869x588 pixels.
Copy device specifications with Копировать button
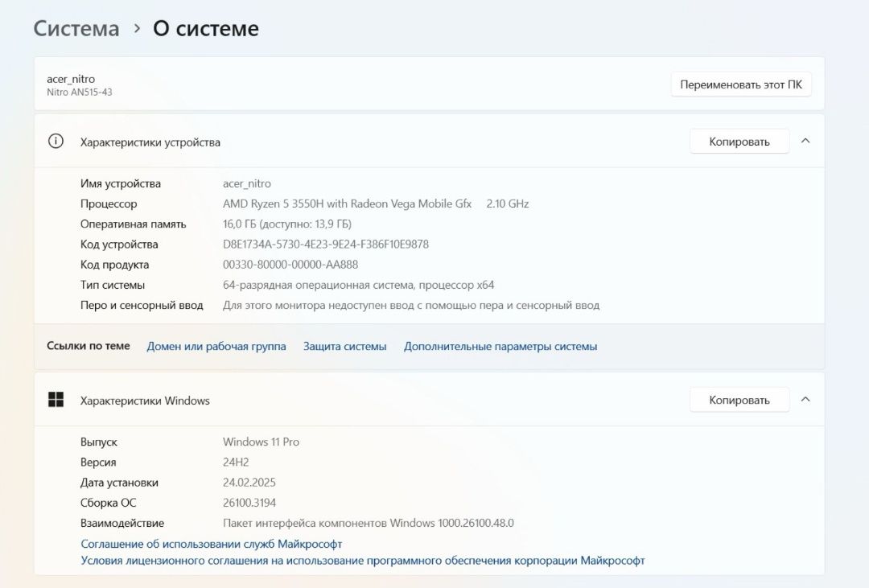click(739, 142)
